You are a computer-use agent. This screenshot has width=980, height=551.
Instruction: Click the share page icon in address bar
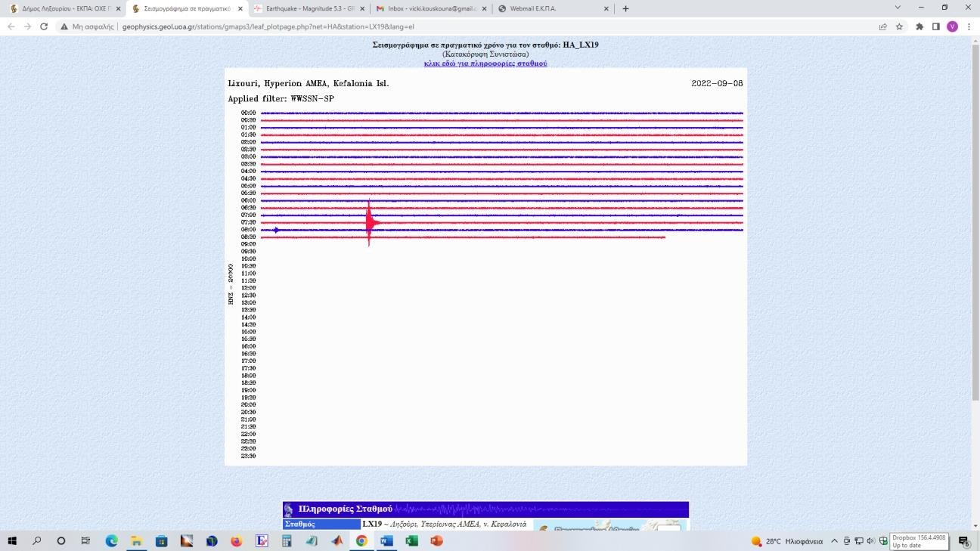click(x=882, y=26)
